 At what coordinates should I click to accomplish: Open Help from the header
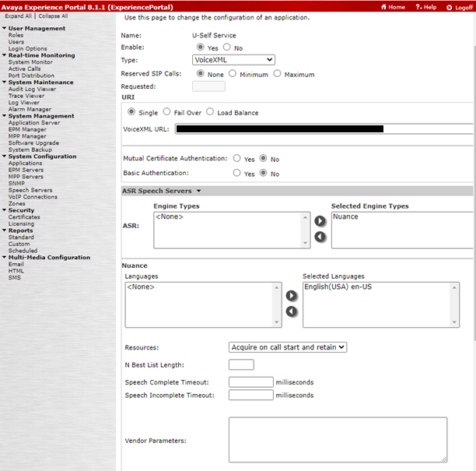click(x=426, y=7)
